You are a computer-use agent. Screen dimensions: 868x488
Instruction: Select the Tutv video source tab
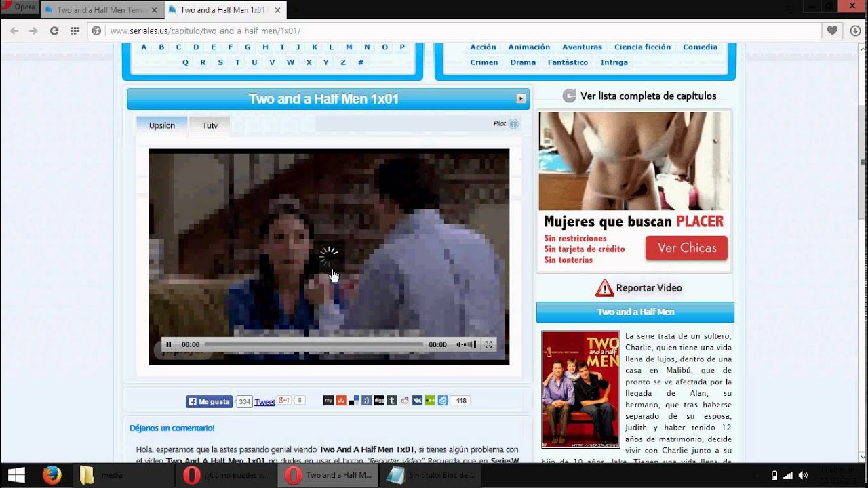[x=210, y=125]
